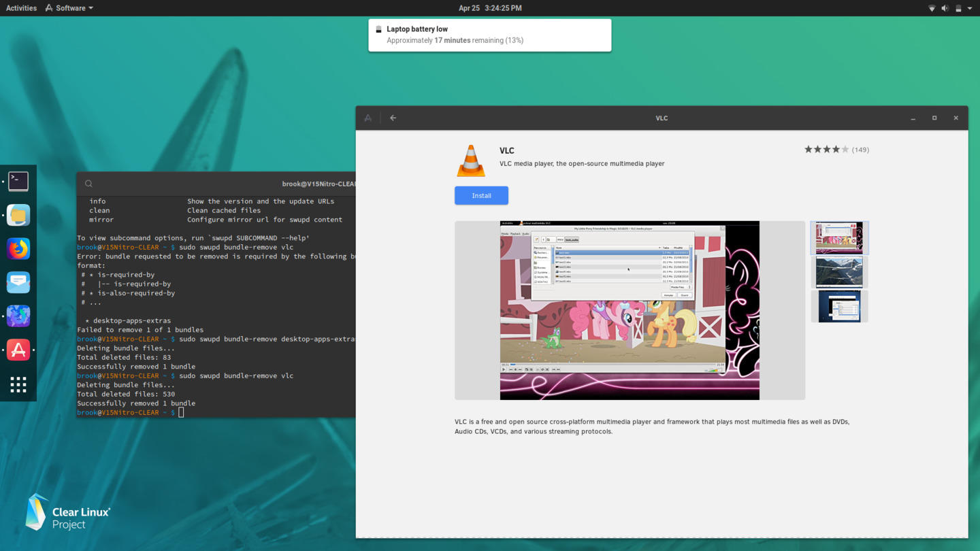
Task: Click the VLC description paragraph
Action: point(652,427)
